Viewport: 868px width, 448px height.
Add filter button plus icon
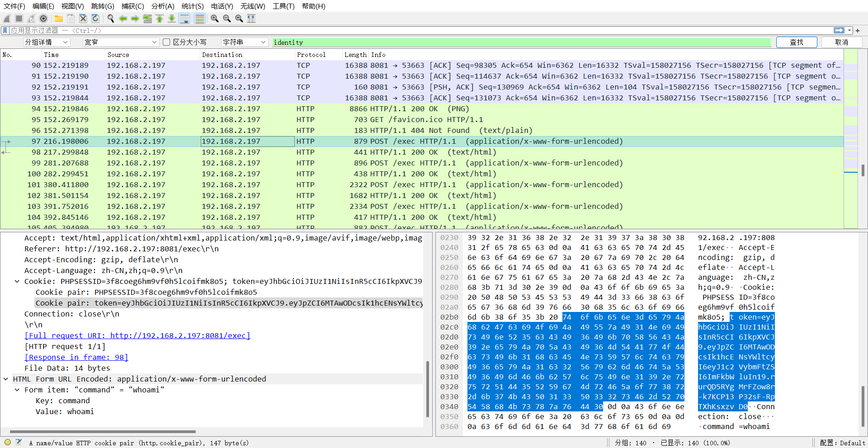858,30
